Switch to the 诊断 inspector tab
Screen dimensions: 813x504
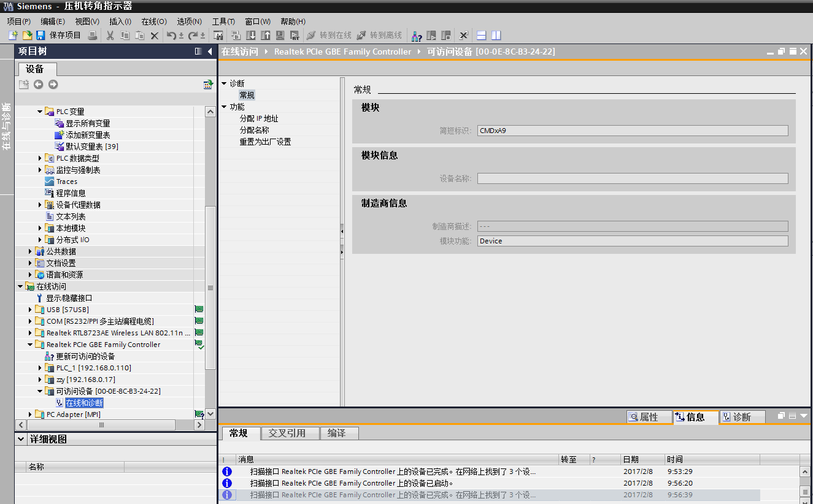pos(742,417)
